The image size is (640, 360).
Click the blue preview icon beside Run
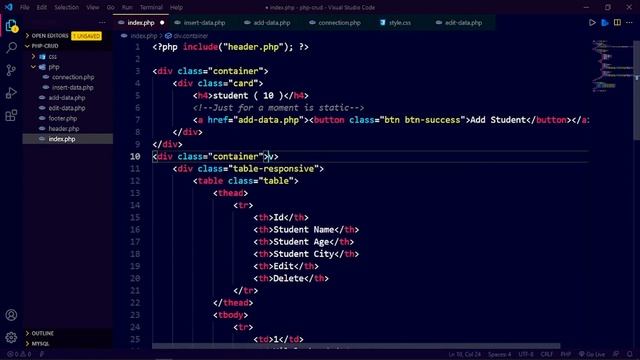coord(605,23)
